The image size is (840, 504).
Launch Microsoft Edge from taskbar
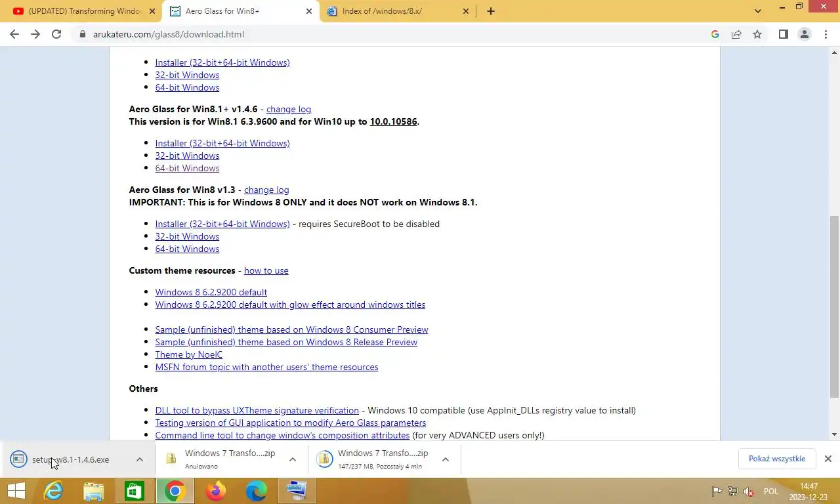(x=257, y=491)
